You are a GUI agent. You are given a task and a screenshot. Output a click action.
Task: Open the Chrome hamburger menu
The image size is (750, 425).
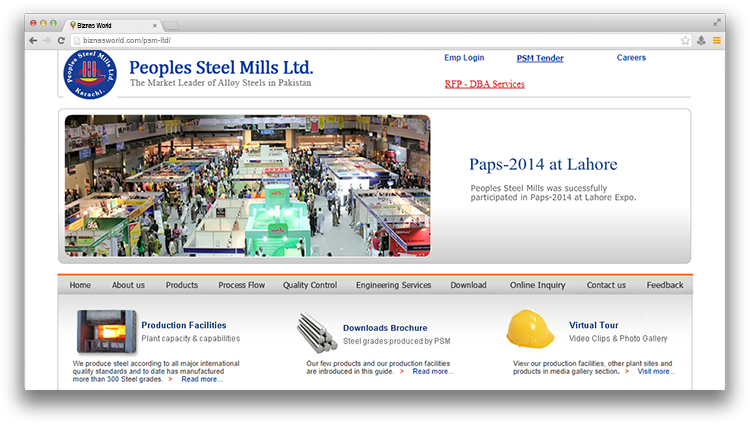click(x=716, y=40)
